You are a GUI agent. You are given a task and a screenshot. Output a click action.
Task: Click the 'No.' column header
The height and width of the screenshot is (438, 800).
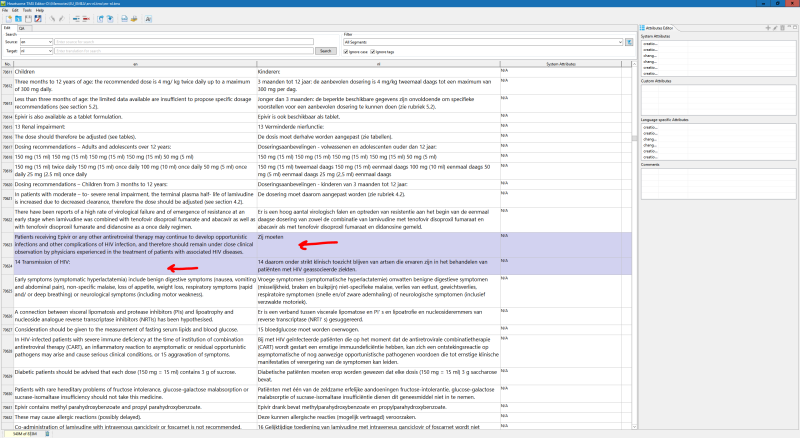coord(7,64)
